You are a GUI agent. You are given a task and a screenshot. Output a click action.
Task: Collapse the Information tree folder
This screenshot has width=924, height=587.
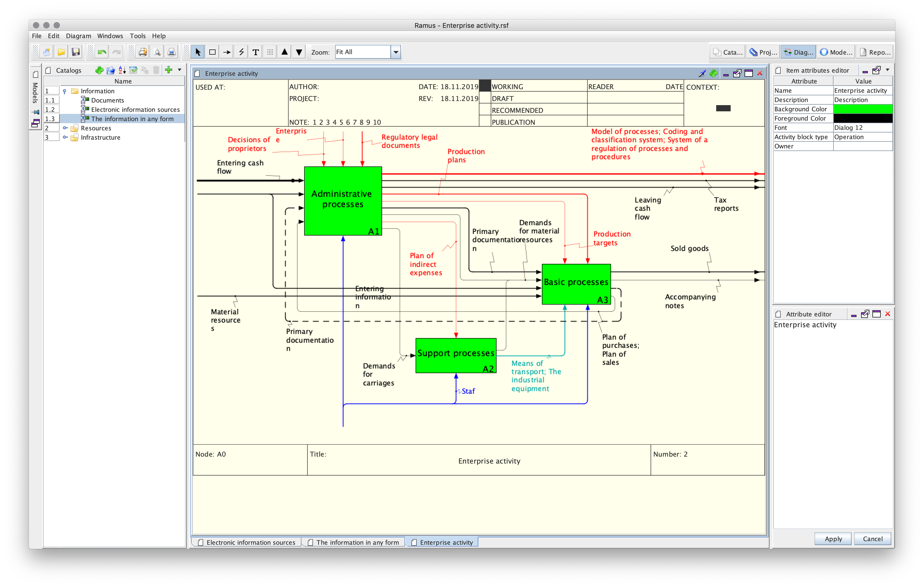[65, 91]
